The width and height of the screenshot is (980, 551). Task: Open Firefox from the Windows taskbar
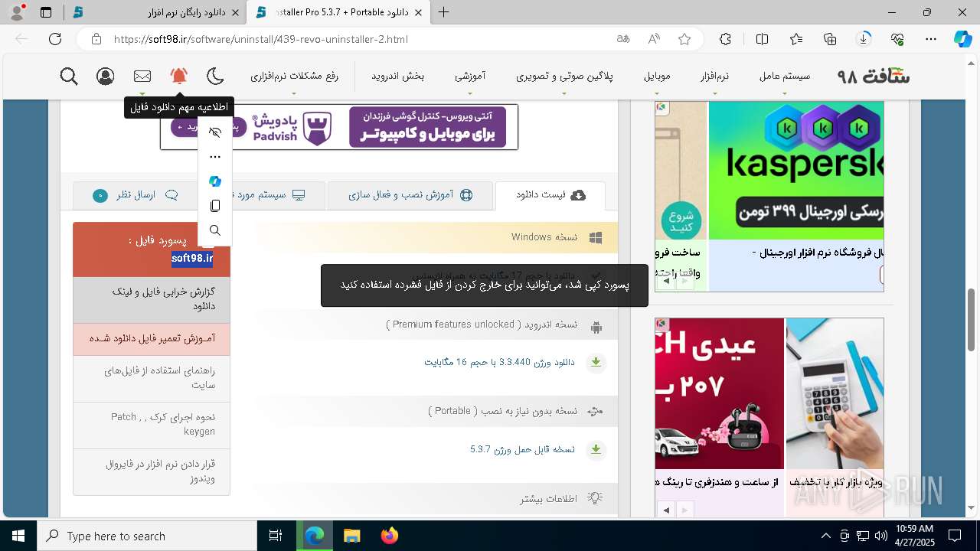pos(389,536)
